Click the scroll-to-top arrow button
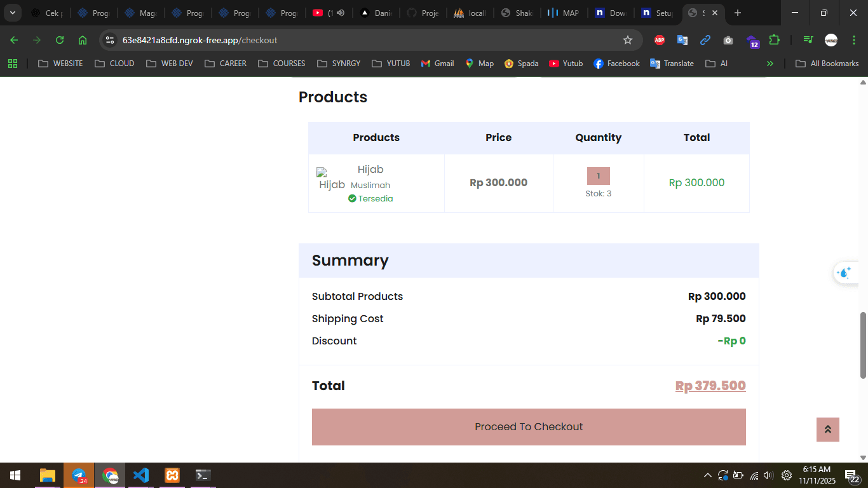The image size is (868, 488). pyautogui.click(x=827, y=430)
